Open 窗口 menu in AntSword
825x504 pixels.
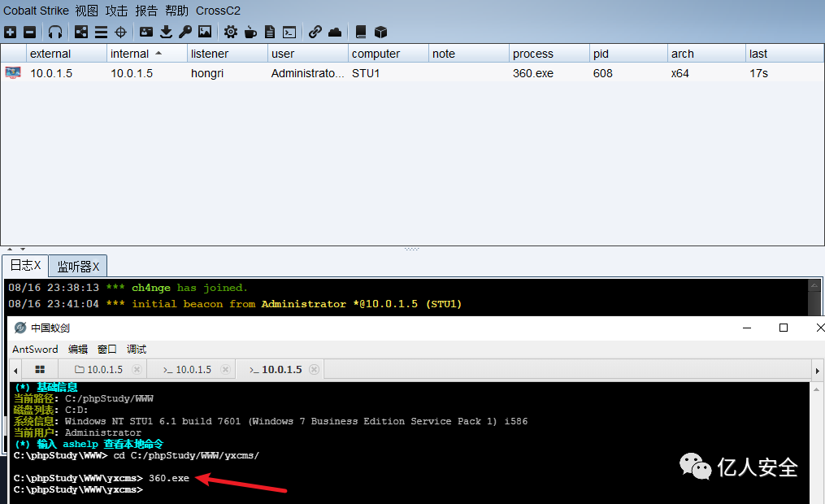click(106, 350)
